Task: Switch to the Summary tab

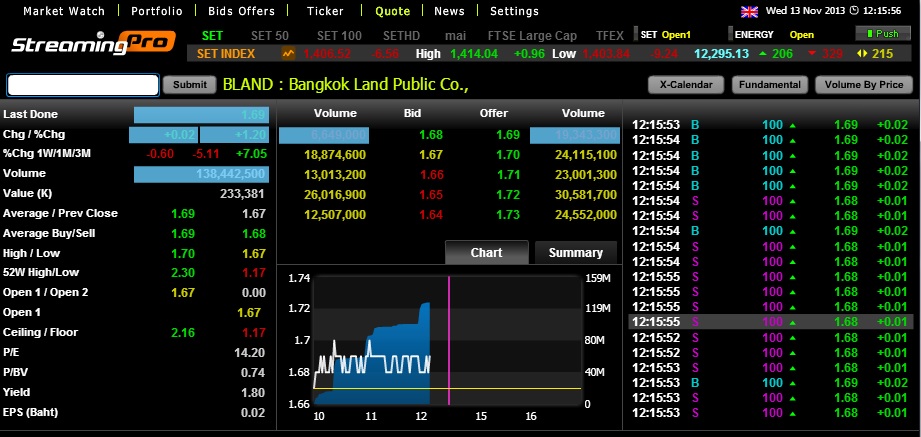Action: (576, 253)
